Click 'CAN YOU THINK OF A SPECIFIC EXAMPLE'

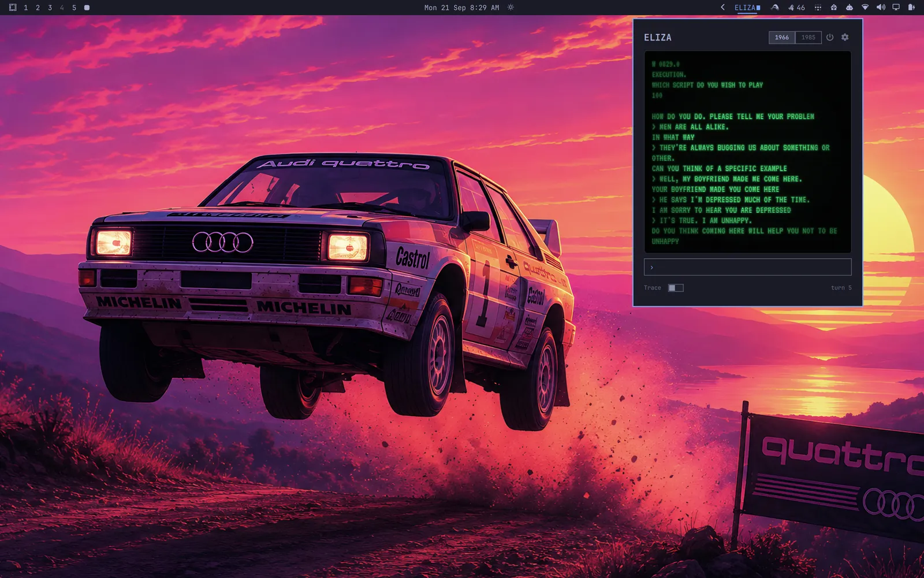[x=719, y=169]
